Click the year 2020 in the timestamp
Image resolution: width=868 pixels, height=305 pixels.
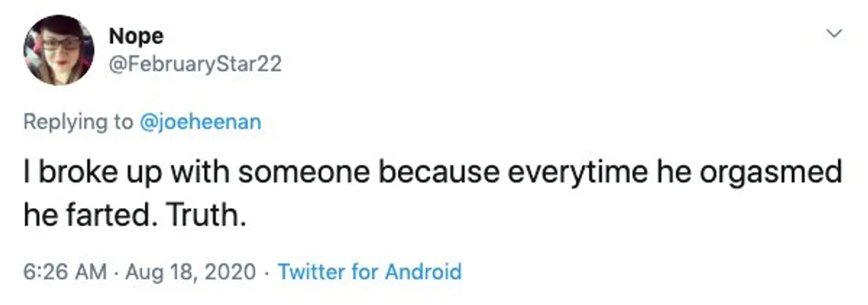click(230, 272)
